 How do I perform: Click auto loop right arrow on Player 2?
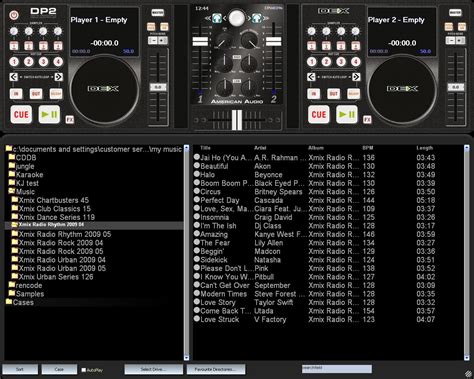pos(356,77)
